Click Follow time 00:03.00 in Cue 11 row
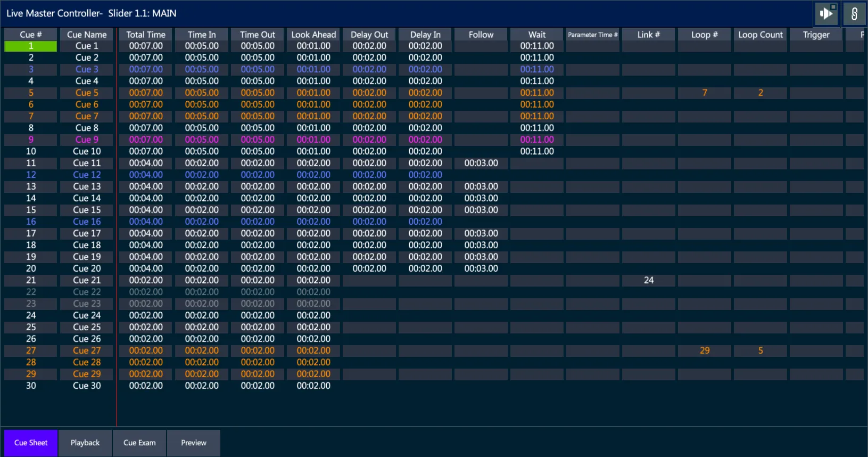The image size is (868, 457). coord(481,163)
